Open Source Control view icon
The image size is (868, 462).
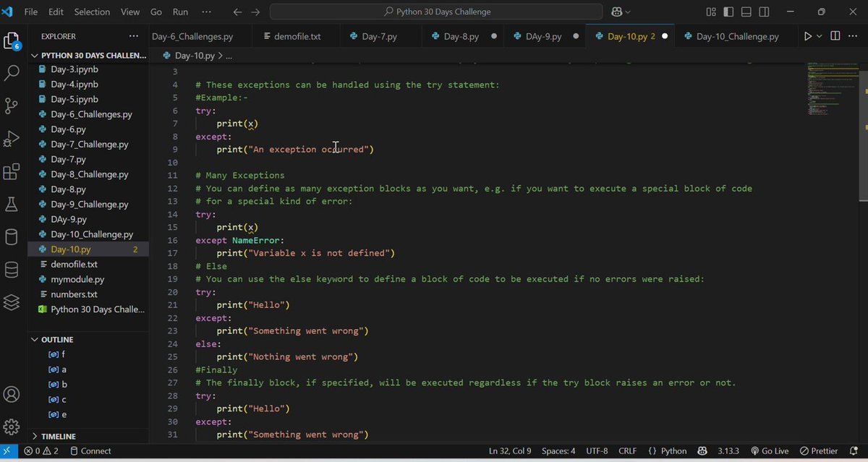(x=12, y=106)
